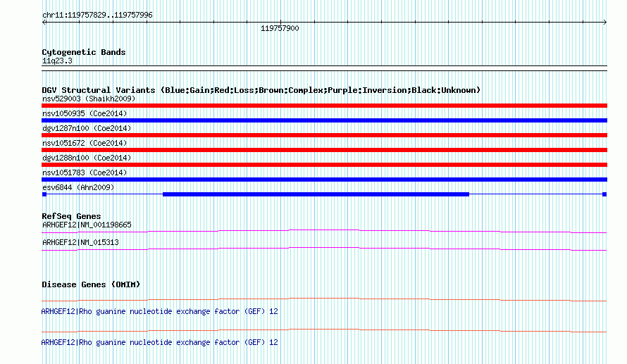Screen dimensions: 627x364
Task: Select the RefSeq Genes track heading
Action: (71, 216)
